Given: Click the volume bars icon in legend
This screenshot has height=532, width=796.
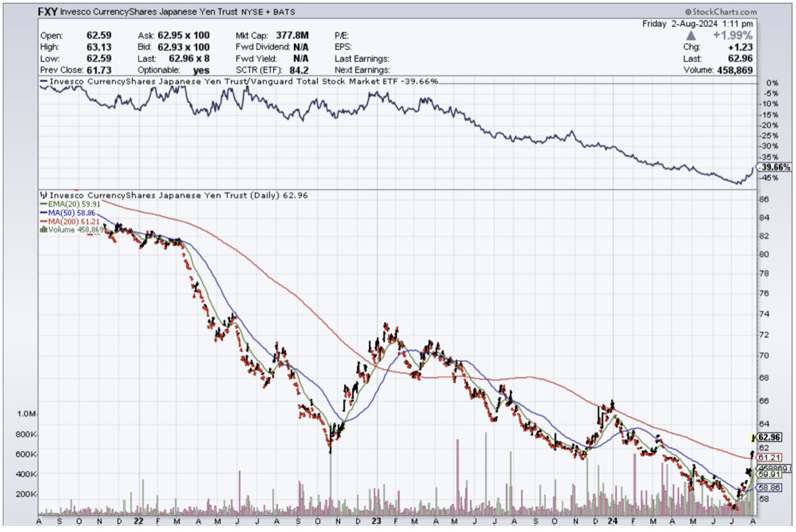Looking at the screenshot, I should 45,230.
